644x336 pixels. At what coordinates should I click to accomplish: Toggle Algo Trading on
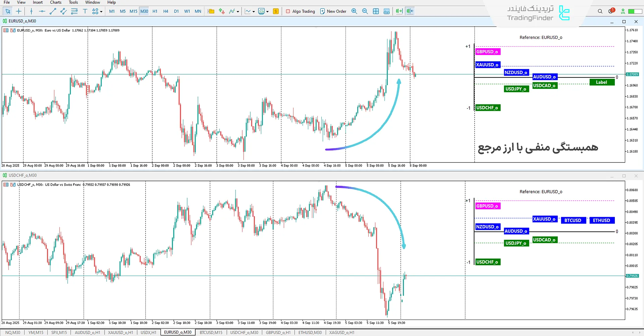coord(300,11)
